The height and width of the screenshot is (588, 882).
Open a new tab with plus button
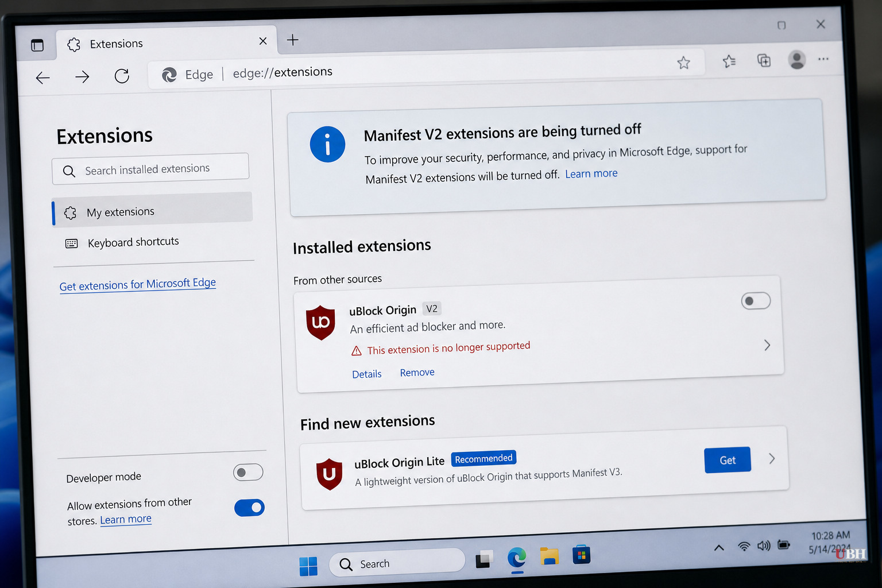[293, 40]
